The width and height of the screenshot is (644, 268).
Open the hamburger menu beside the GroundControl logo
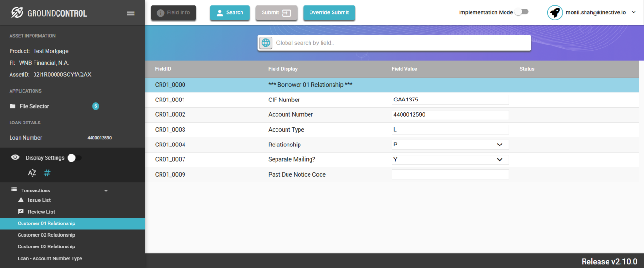131,13
